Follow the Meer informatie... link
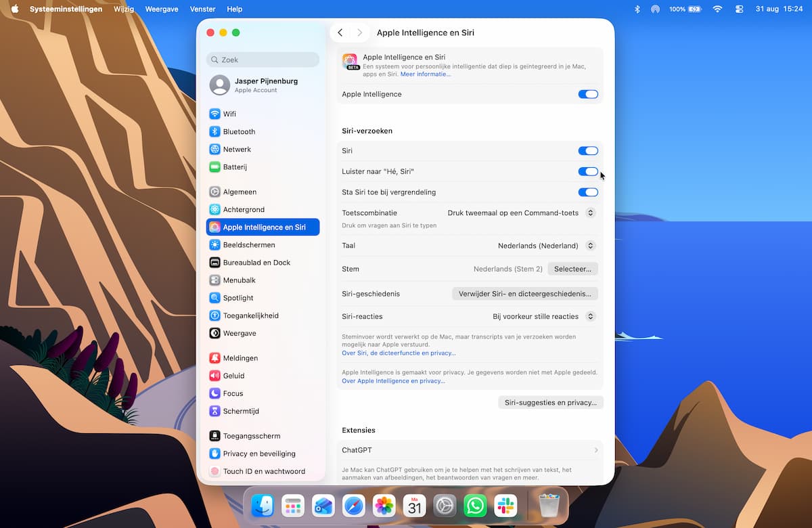812x528 pixels. (x=425, y=74)
